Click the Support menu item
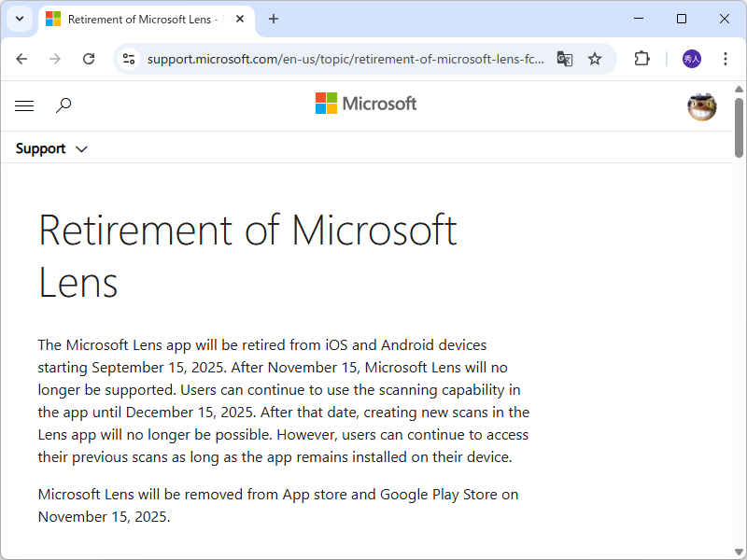Viewport: 747px width, 560px height. coord(39,148)
